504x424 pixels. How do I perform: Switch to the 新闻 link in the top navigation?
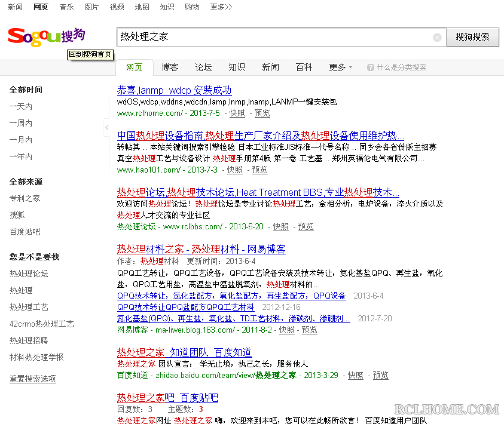15,7
